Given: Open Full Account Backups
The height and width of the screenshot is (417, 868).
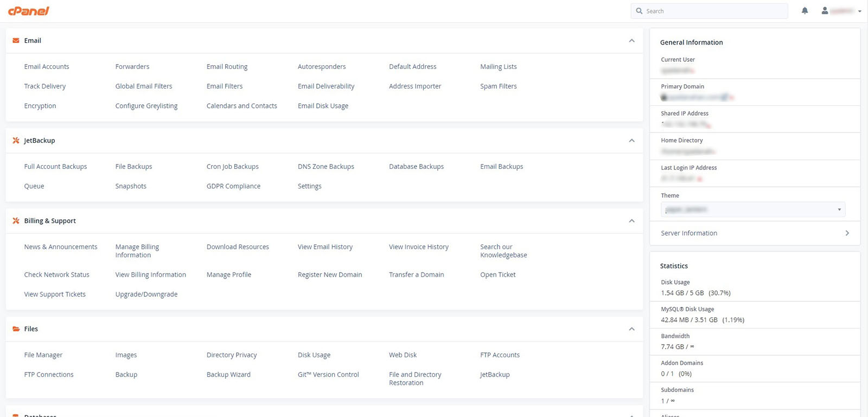Looking at the screenshot, I should [x=55, y=167].
